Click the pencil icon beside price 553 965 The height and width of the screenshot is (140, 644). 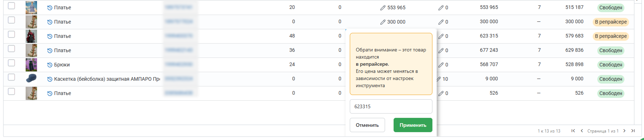click(383, 8)
